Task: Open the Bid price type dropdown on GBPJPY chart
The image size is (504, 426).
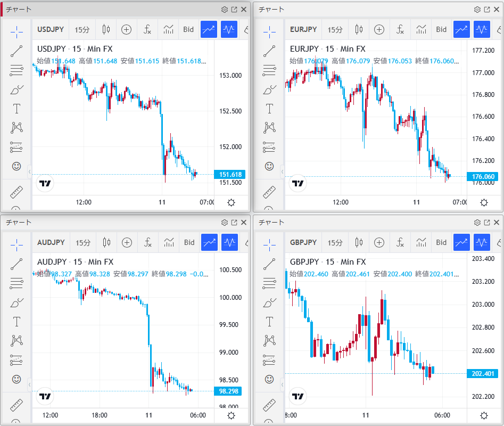Action: (442, 242)
